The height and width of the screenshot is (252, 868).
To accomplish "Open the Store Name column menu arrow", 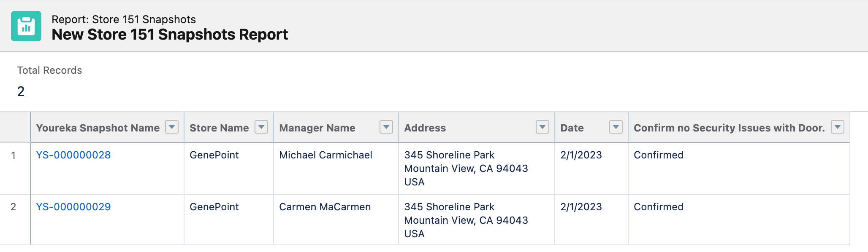I will point(261,127).
